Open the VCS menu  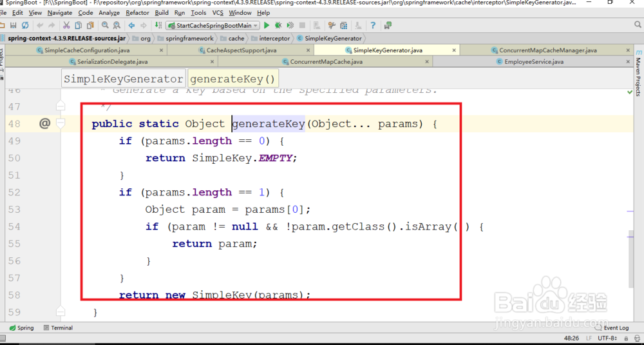(x=218, y=13)
